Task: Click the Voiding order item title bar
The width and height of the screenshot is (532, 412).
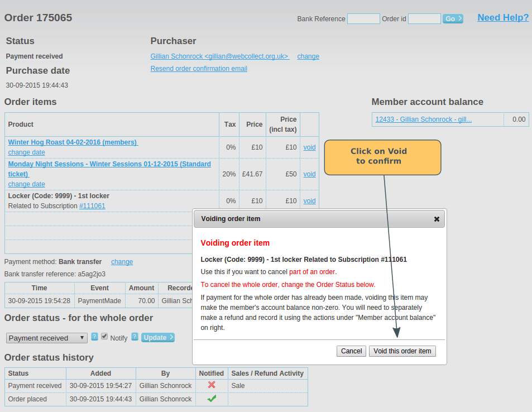Action: tap(319, 219)
